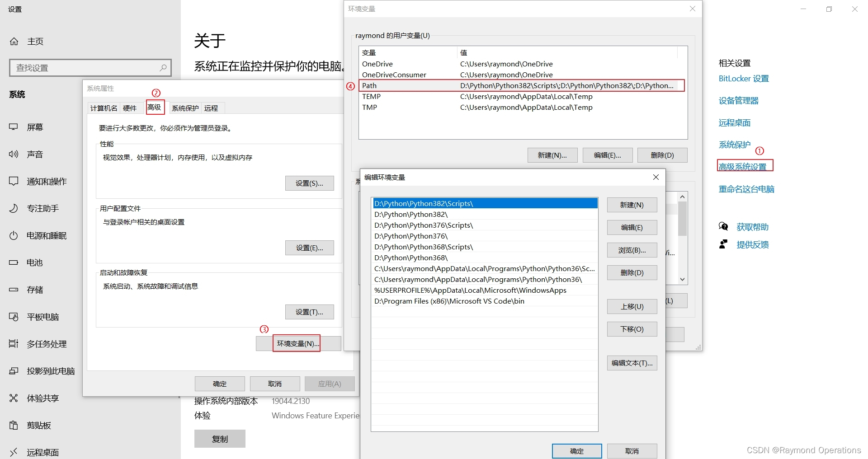This screenshot has width=868, height=459.
Task: Open 剪贴板 clipboard icon
Action: tap(14, 425)
